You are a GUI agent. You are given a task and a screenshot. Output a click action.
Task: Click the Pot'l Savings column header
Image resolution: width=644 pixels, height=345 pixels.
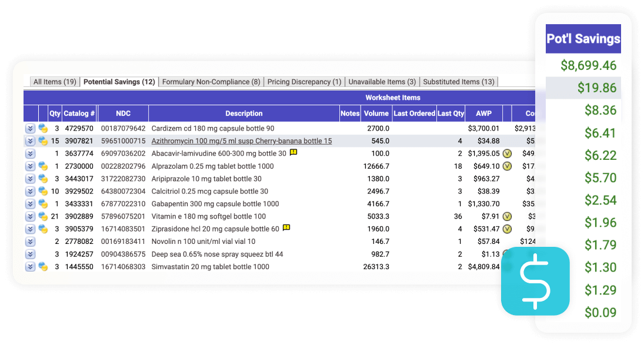[x=583, y=39]
